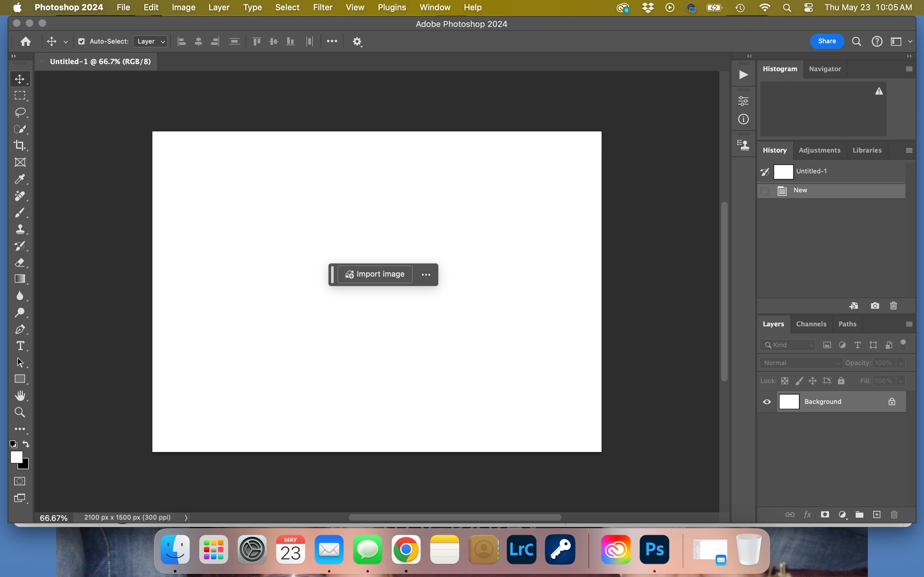The image size is (924, 577).
Task: Click the blue Share button
Action: pos(827,41)
